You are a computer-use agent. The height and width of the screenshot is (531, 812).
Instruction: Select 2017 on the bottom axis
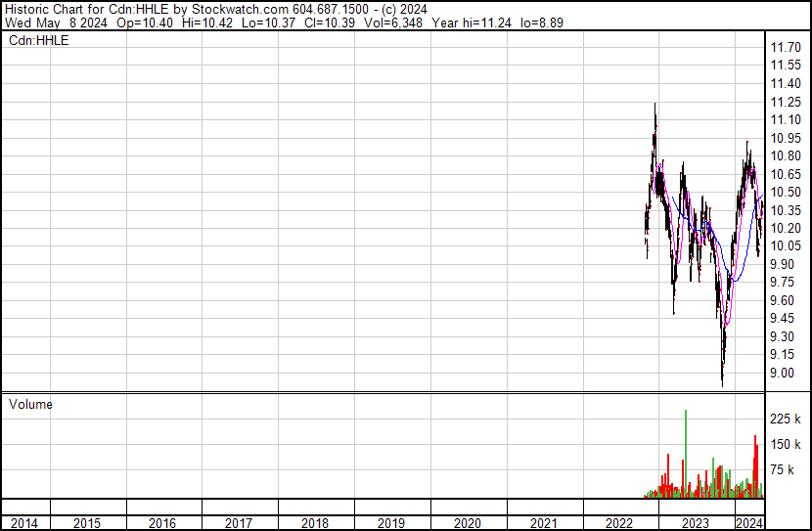pyautogui.click(x=240, y=523)
